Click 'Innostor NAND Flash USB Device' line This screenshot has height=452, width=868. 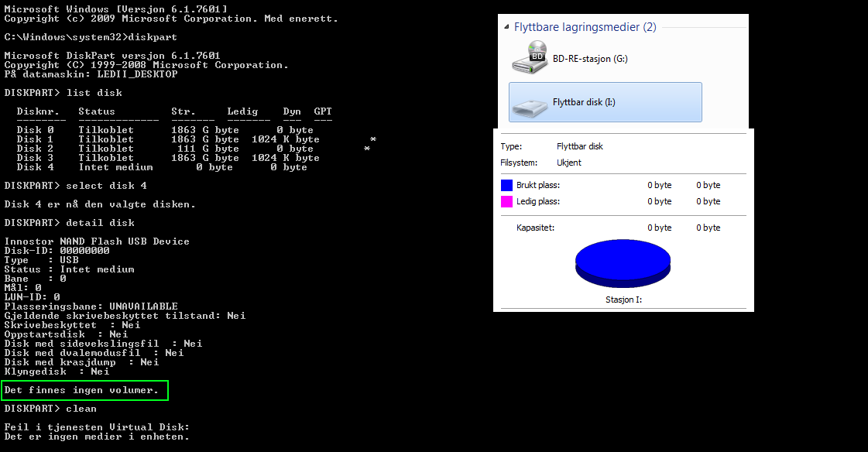coord(97,241)
